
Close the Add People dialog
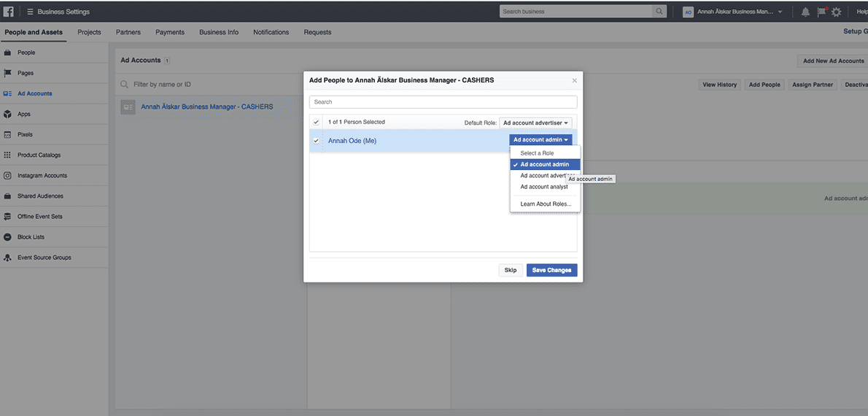coord(574,80)
